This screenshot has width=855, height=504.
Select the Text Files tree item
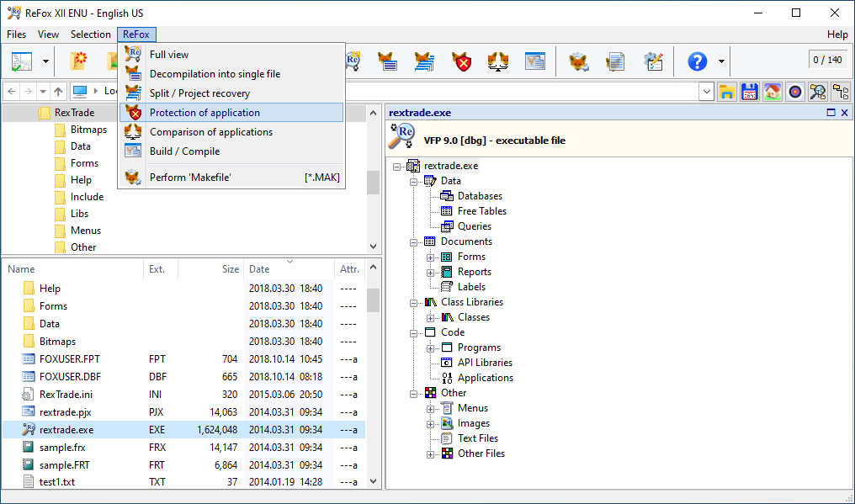coord(478,438)
